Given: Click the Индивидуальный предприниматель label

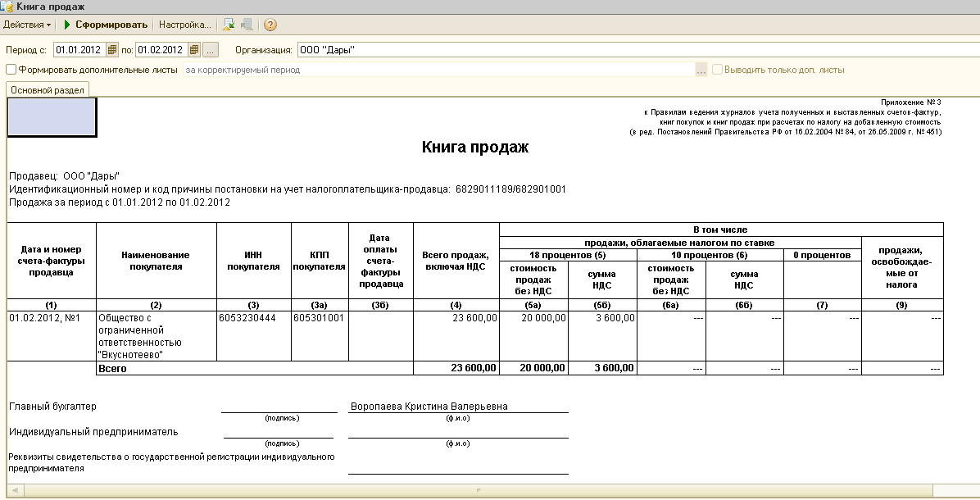Looking at the screenshot, I should (93, 432).
